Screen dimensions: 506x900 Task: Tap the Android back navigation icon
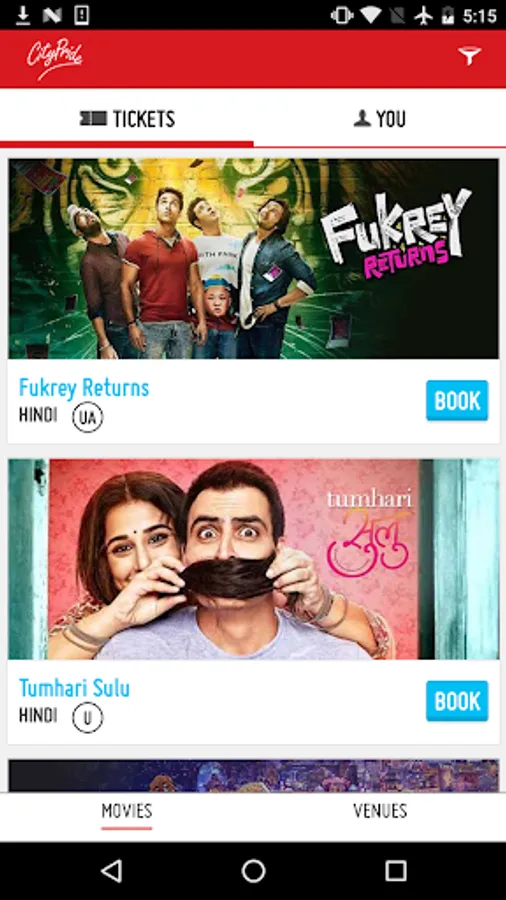[x=111, y=871]
